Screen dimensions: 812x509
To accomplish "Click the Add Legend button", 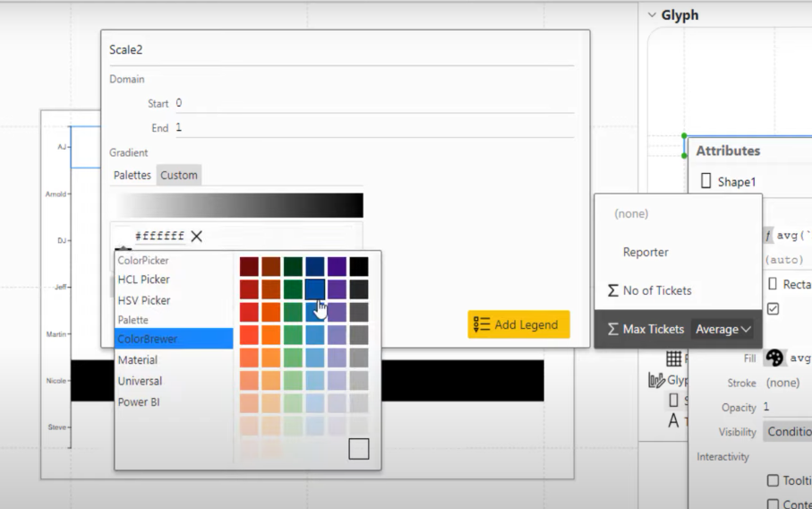I will (519, 324).
